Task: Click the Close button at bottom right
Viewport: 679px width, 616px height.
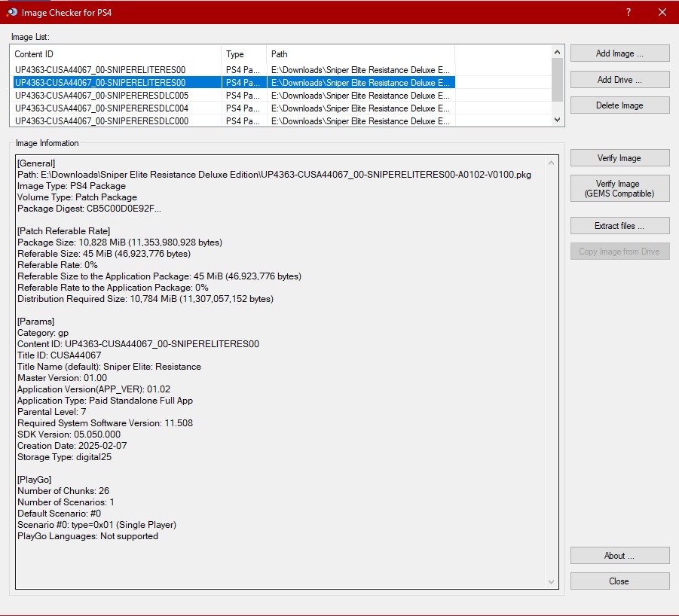Action: coord(619,581)
